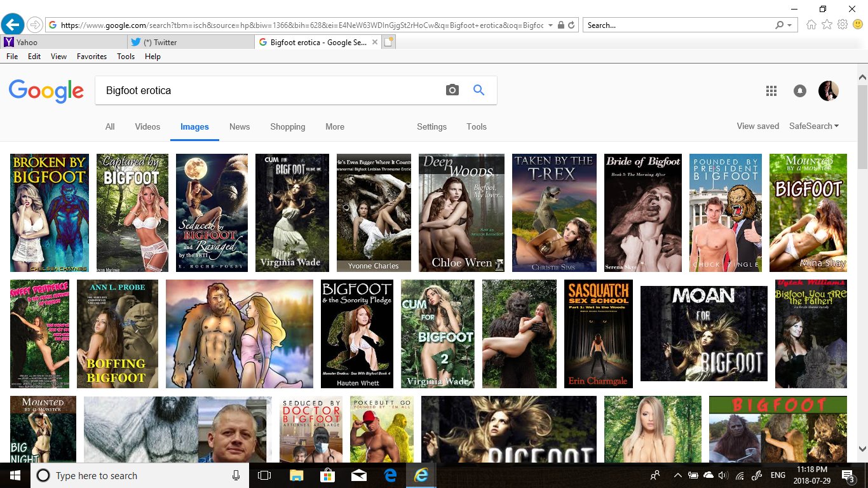Screen dimensions: 868x488
Task: Open the Favorites menu
Action: (92, 57)
